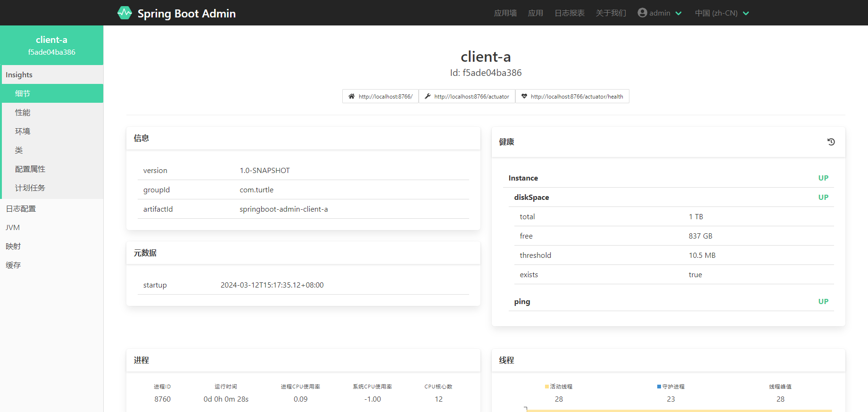This screenshot has height=412, width=868.
Task: Open 配置属性 in the sidebar
Action: (52, 169)
